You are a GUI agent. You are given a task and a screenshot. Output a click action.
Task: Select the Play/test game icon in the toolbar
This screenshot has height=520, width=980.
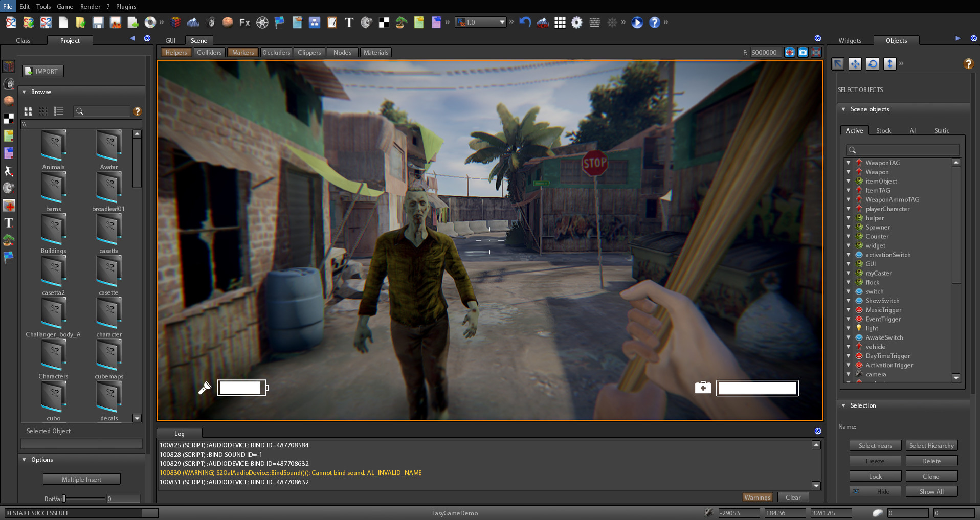[x=636, y=22]
